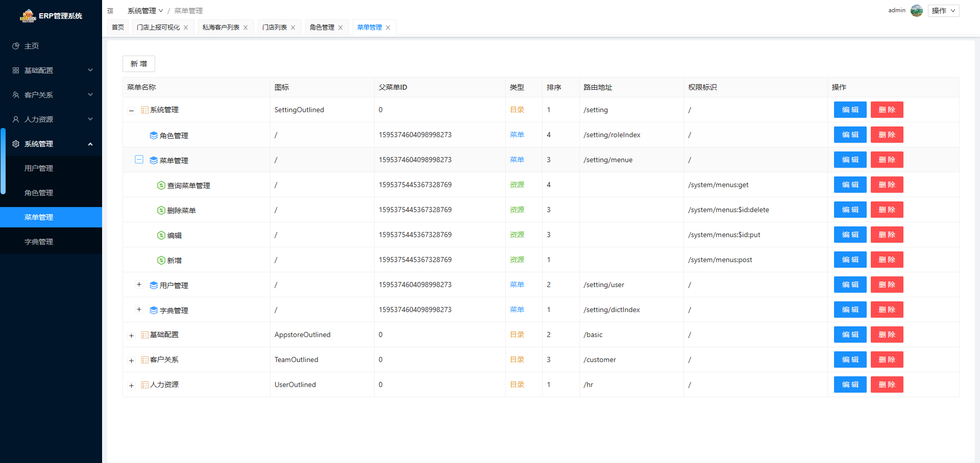Screen dimensions: 980x463
Task: Delete the 基础配置 row
Action: click(x=887, y=335)
